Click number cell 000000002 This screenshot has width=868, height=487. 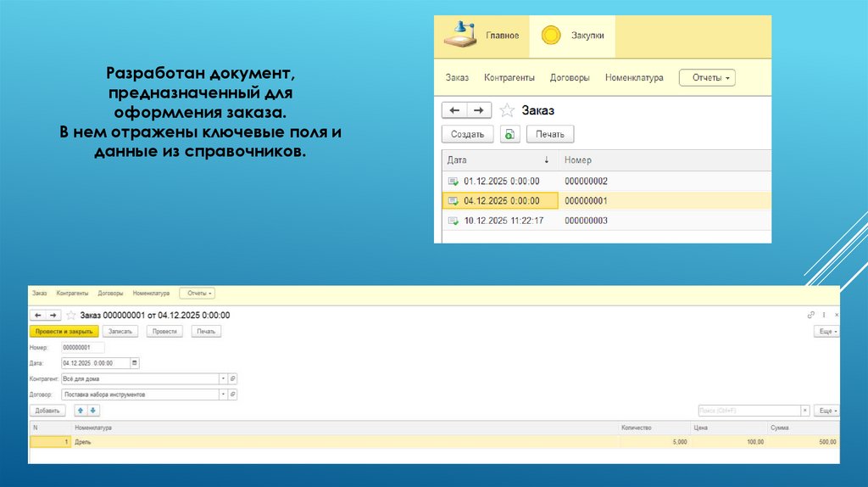pyautogui.click(x=587, y=182)
